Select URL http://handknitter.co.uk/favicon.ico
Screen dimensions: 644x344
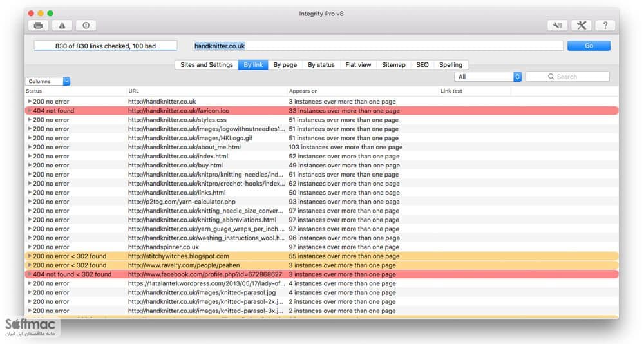[x=178, y=111]
